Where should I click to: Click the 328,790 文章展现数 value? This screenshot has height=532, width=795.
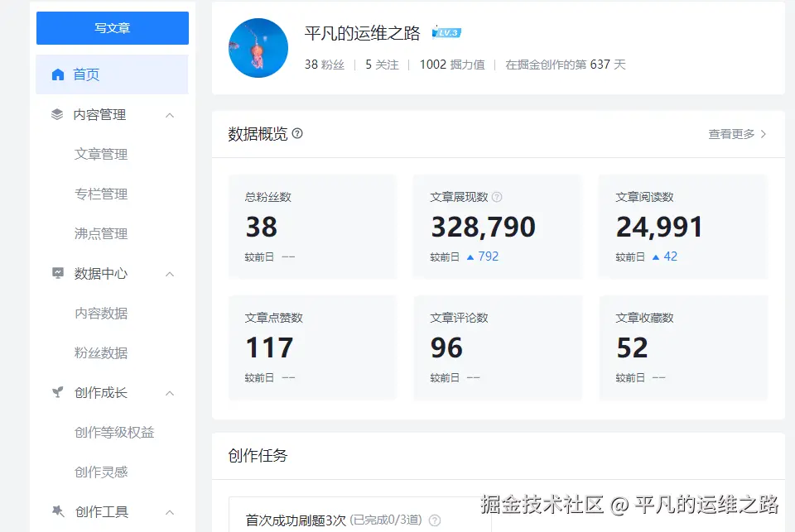click(x=483, y=227)
